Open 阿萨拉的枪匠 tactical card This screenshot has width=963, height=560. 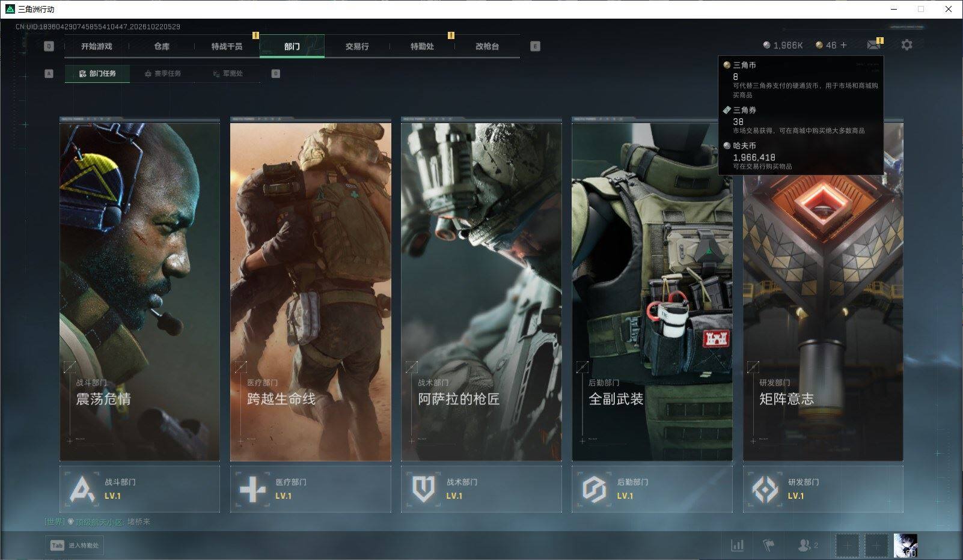pyautogui.click(x=481, y=290)
